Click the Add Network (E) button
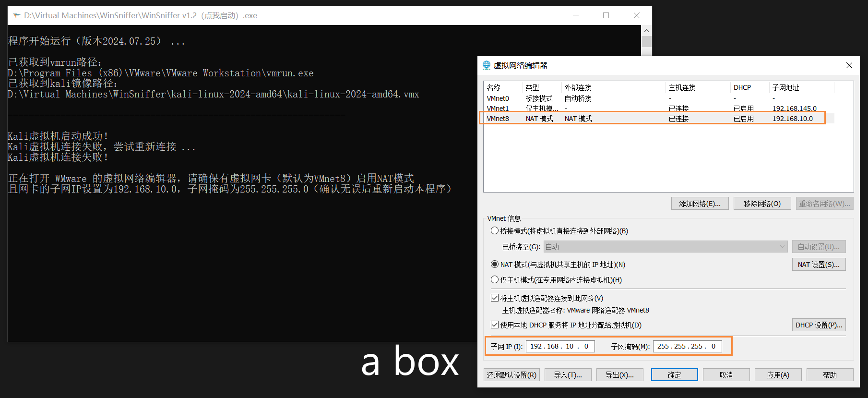 700,204
